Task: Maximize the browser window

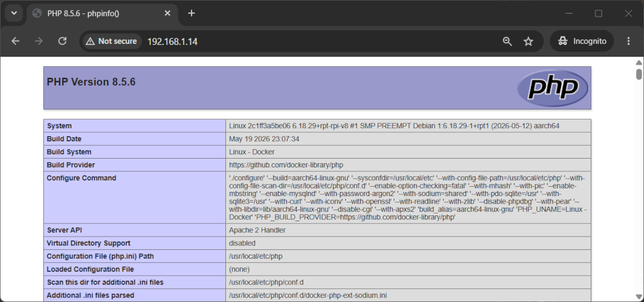Action: pyautogui.click(x=598, y=13)
